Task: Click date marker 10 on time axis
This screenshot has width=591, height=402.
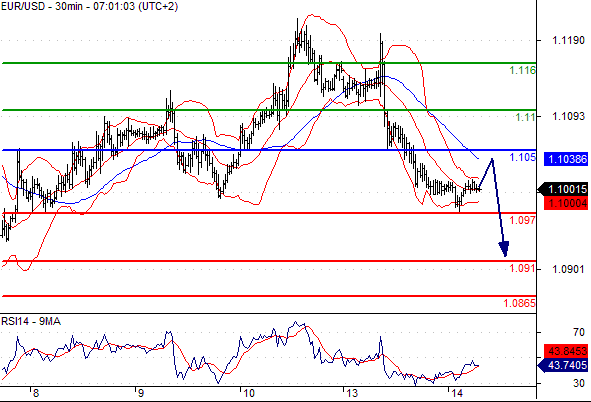Action: (248, 394)
